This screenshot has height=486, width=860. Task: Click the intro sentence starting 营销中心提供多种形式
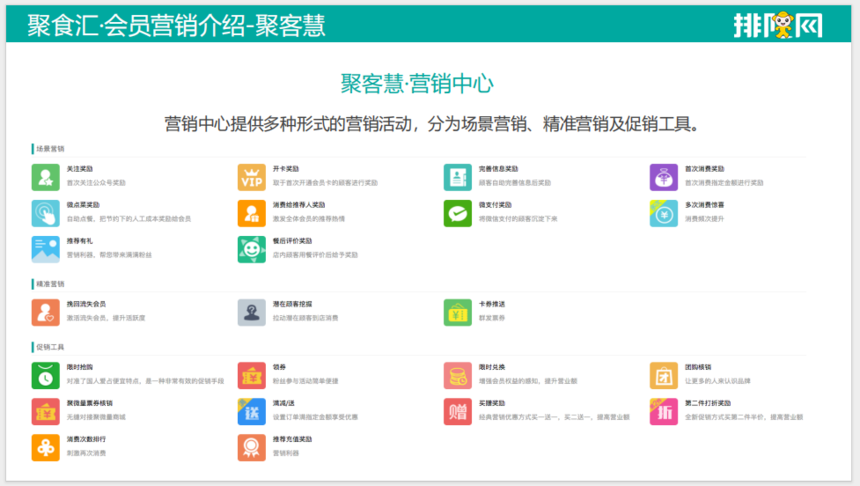coord(433,124)
